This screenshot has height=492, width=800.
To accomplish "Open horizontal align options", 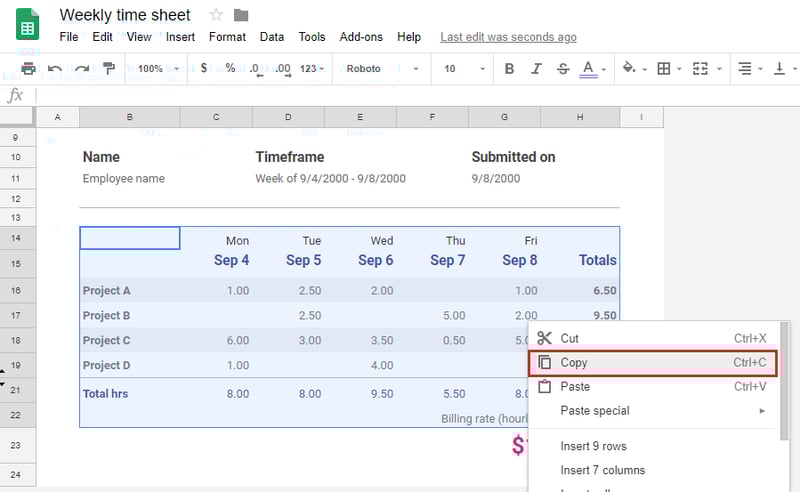I will (745, 68).
